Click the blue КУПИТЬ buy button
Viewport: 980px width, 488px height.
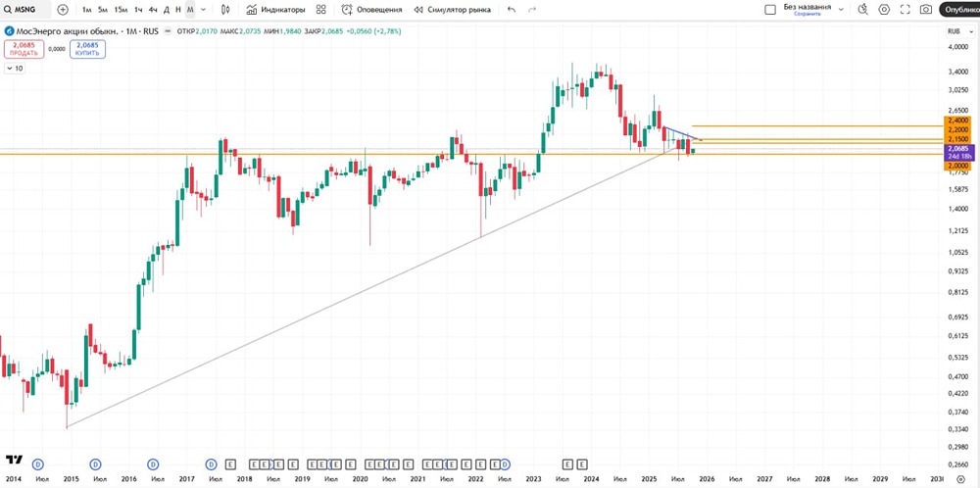tap(87, 49)
